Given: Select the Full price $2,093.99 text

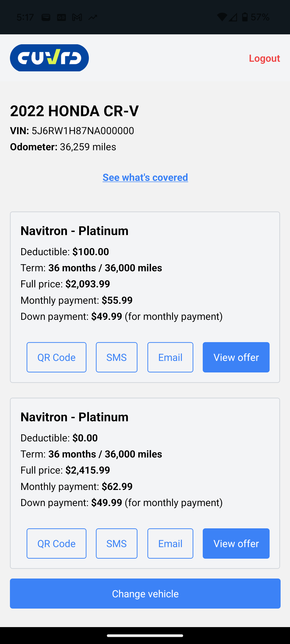Looking at the screenshot, I should pos(65,284).
